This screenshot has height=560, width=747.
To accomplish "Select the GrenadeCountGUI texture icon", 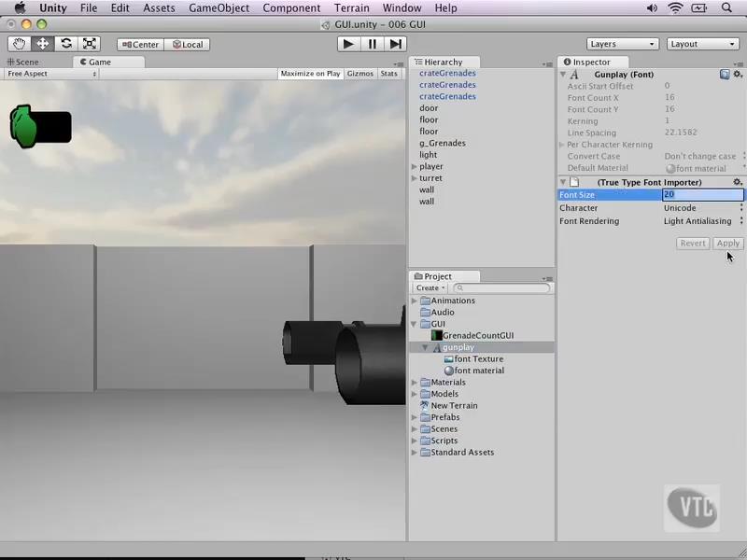I will click(436, 336).
